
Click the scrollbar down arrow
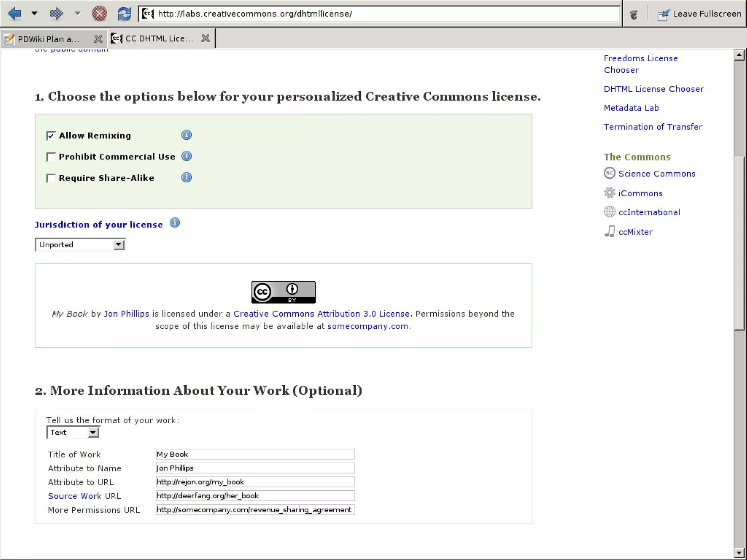coord(739,553)
